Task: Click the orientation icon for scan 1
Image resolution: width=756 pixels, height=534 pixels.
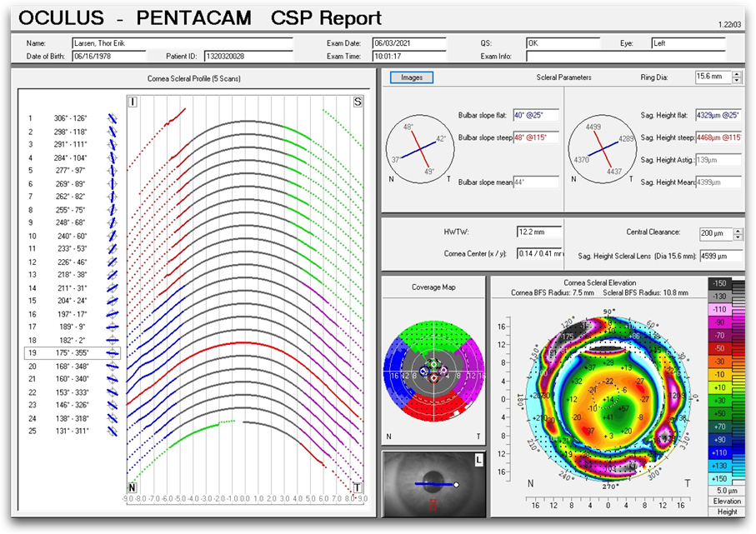Action: pos(113,118)
